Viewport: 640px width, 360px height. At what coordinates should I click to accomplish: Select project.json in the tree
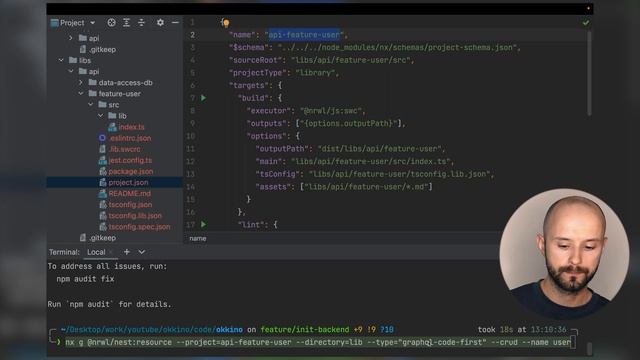click(x=128, y=182)
